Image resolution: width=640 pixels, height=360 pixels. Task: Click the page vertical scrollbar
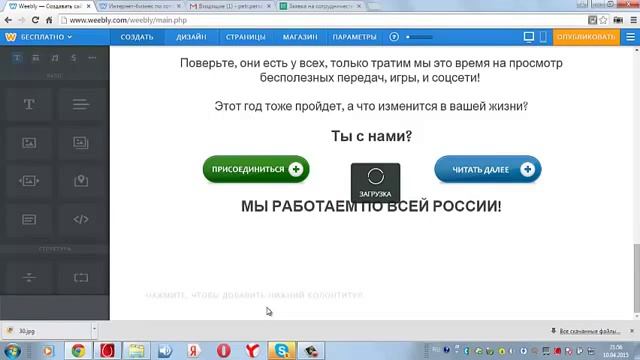click(x=637, y=278)
